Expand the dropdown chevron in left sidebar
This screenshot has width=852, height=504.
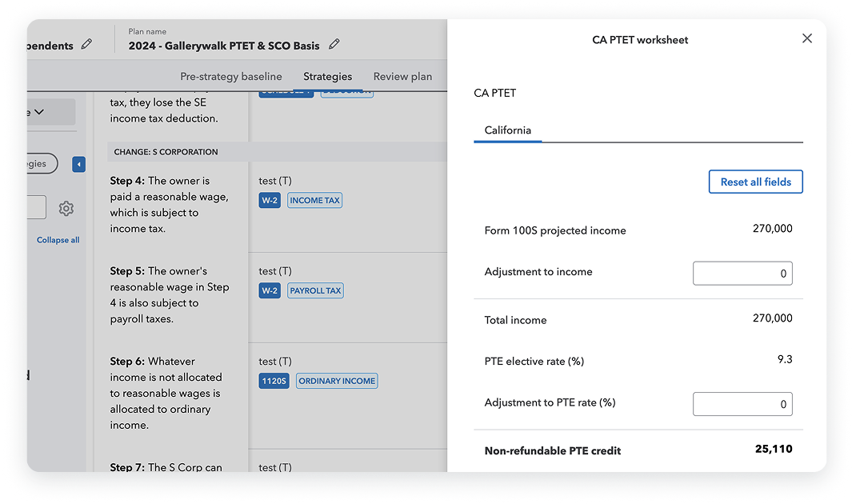coord(39,112)
